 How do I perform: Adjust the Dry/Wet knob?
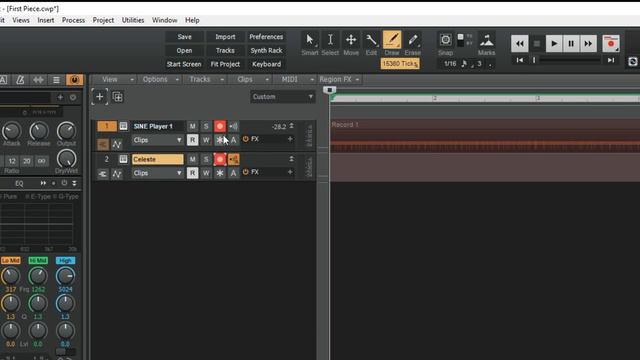66,158
